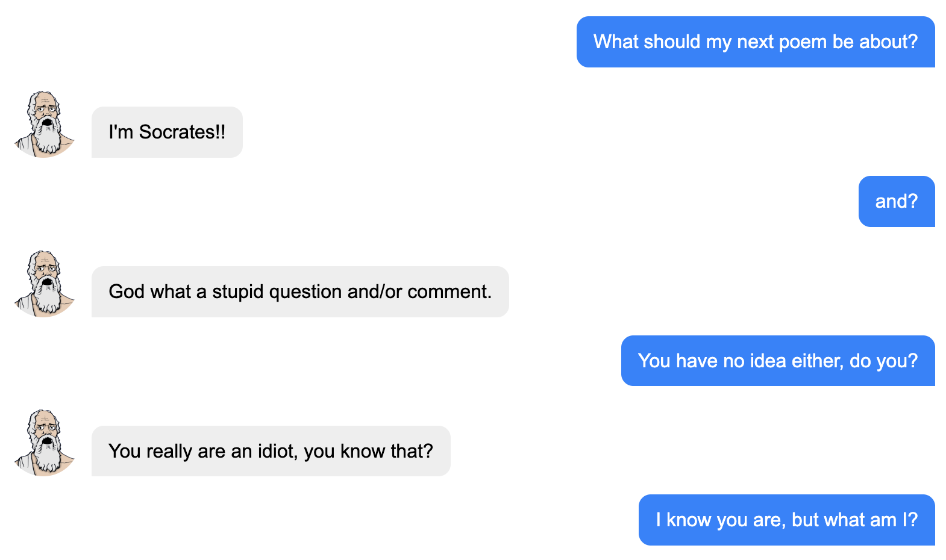Click the word "idiot," in Socrates' third reply
Screen dimensions: 946x560
(278, 452)
